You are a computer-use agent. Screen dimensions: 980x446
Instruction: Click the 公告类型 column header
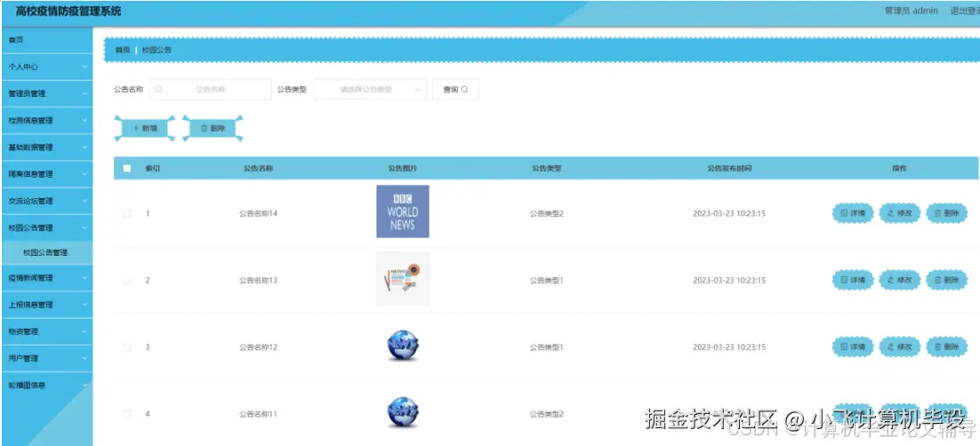(x=547, y=169)
